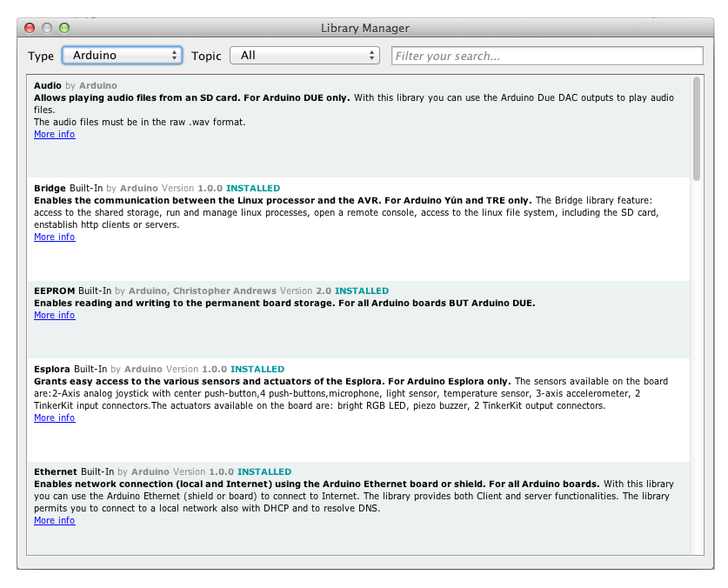Image resolution: width=728 pixels, height=588 pixels.
Task: Open More info link for Audio library
Action: (x=54, y=134)
